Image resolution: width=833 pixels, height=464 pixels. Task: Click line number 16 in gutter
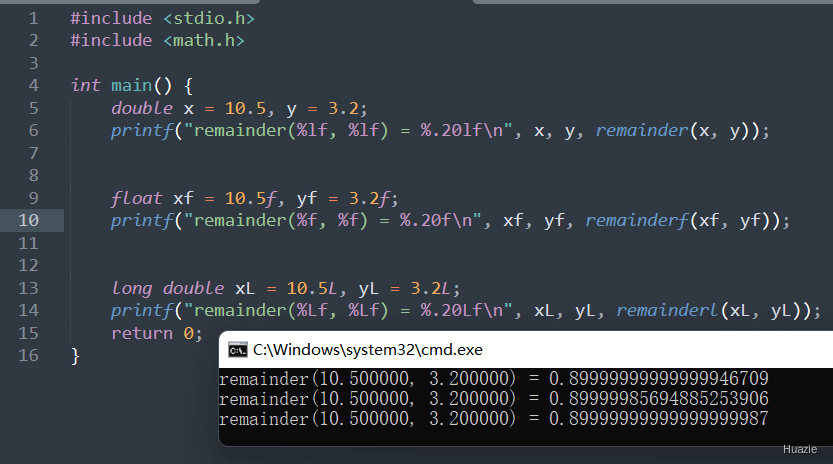pyautogui.click(x=29, y=356)
